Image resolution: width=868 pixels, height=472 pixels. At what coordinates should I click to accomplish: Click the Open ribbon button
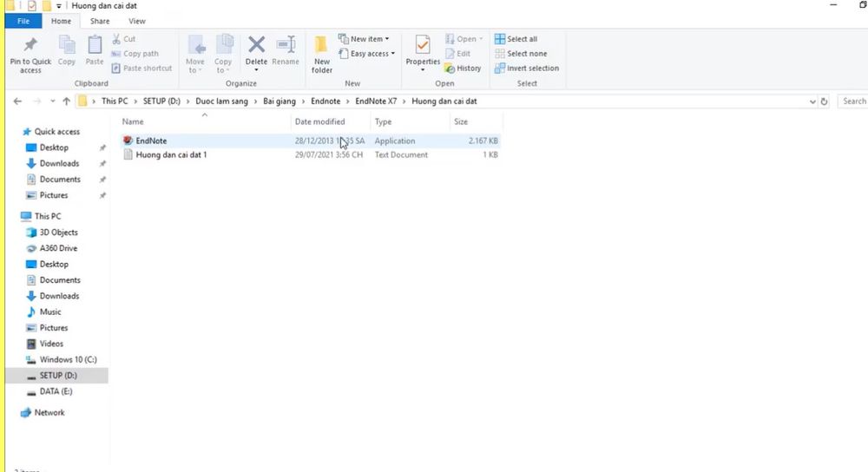click(464, 39)
